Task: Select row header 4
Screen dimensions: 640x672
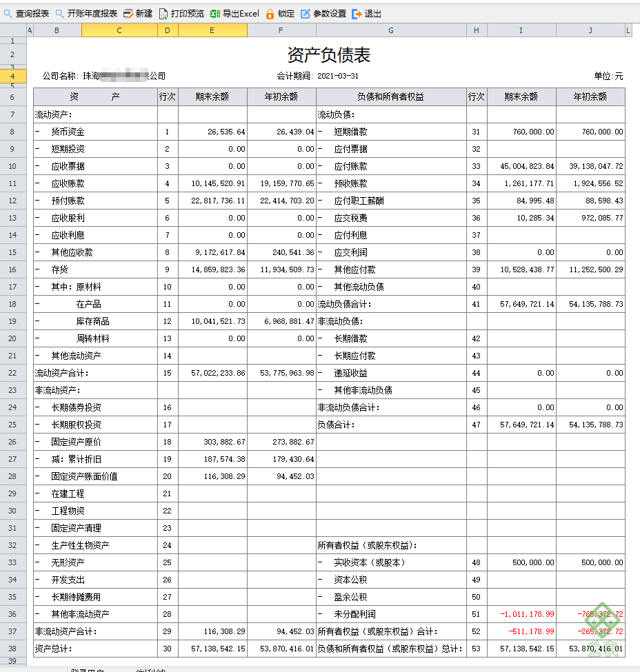Action: pyautogui.click(x=13, y=77)
